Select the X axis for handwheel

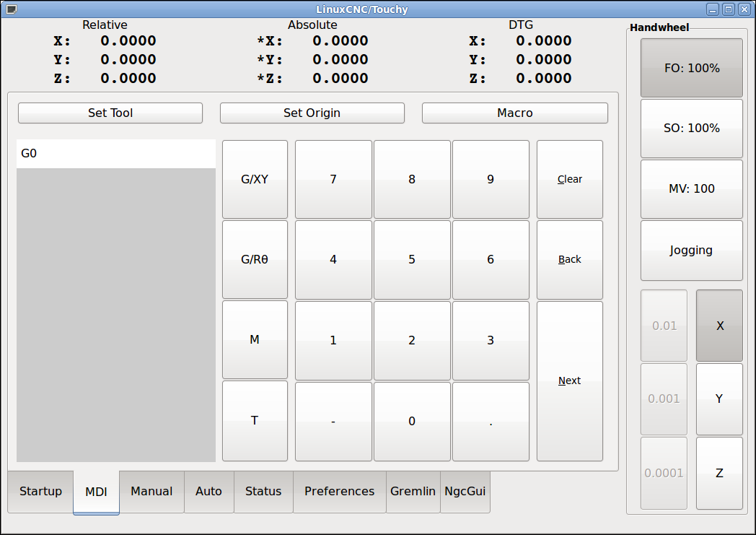pos(719,326)
